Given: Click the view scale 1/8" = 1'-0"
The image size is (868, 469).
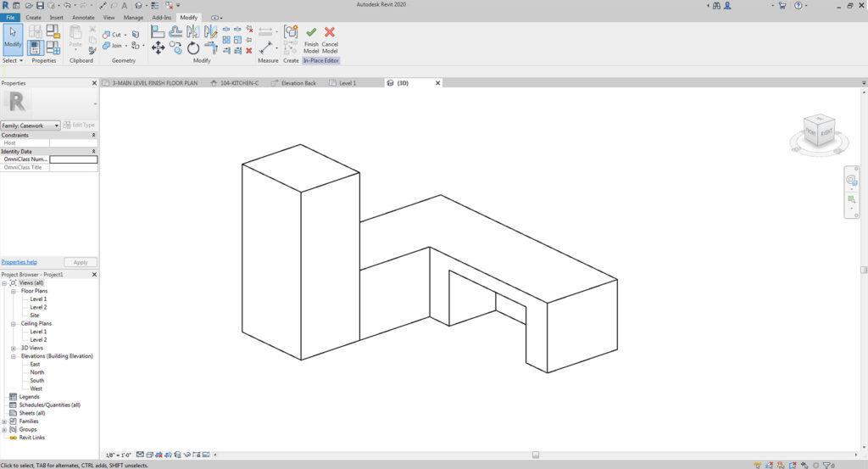Looking at the screenshot, I should point(118,455).
